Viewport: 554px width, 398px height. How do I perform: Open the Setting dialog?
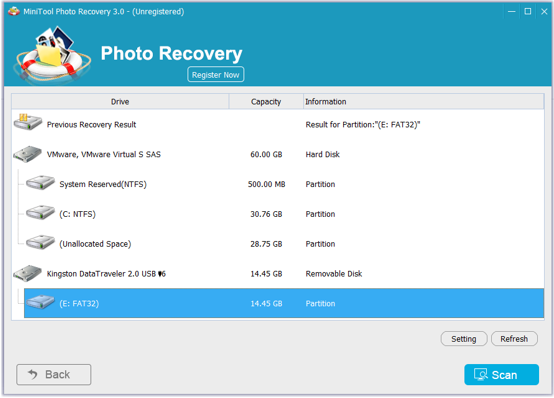point(464,339)
